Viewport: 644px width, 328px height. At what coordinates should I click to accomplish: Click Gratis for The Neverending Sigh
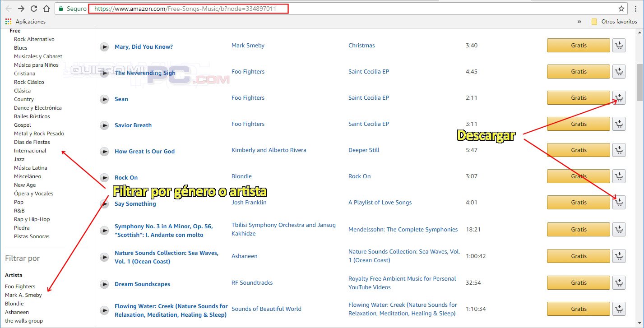pyautogui.click(x=579, y=72)
